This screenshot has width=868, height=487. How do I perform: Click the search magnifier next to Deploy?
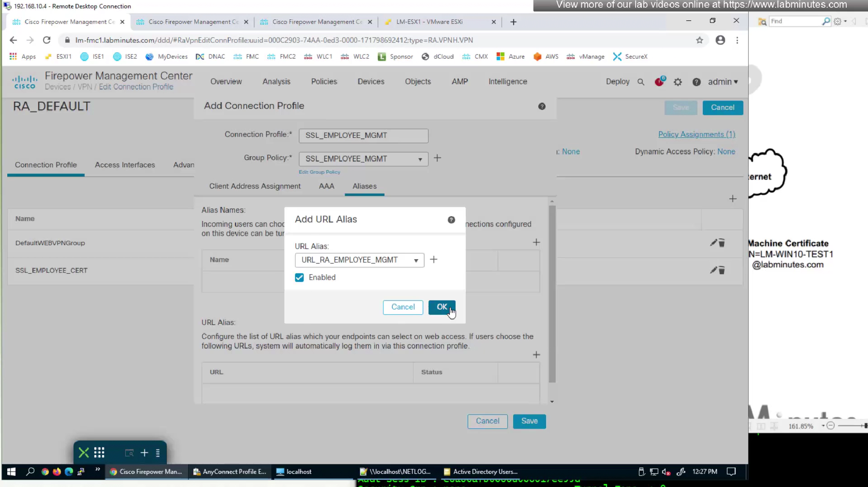tap(641, 82)
